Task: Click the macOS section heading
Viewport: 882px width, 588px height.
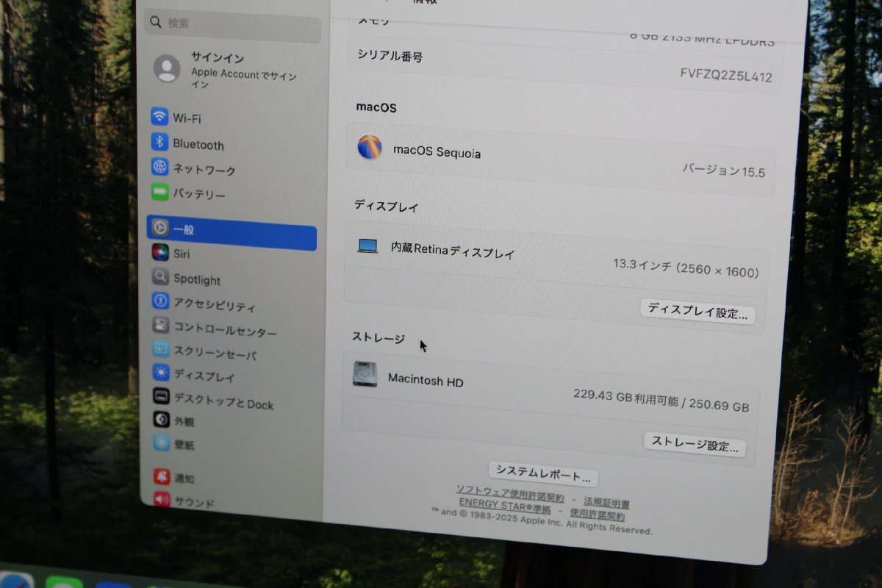Action: tap(376, 107)
